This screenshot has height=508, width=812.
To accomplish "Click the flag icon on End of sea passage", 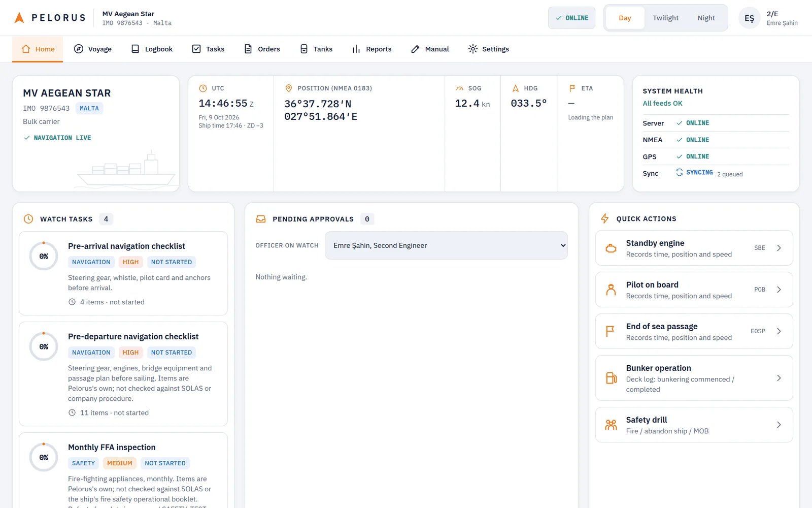I will [x=611, y=332].
